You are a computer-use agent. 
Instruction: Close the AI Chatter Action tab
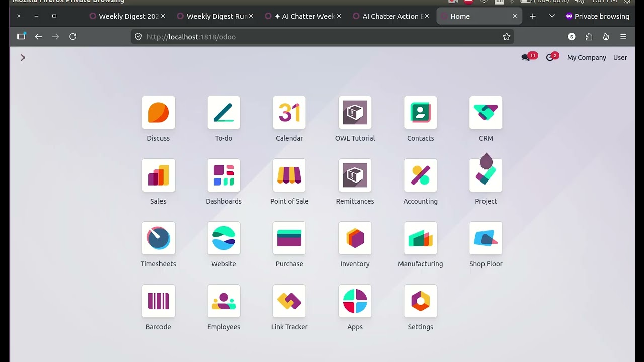pyautogui.click(x=427, y=16)
